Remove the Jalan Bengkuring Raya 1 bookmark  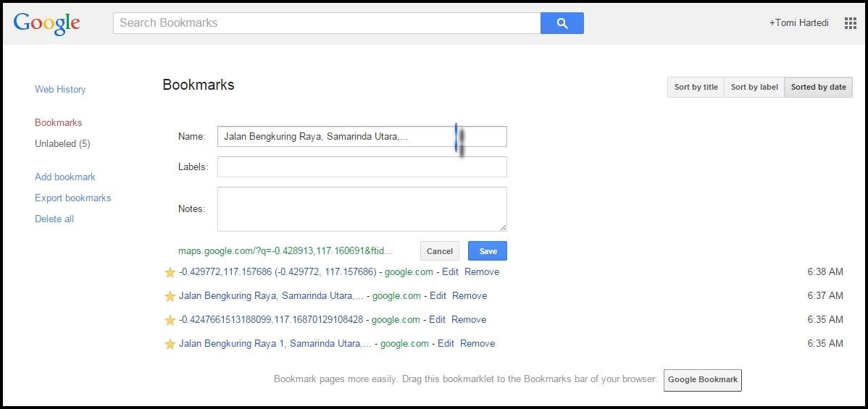[477, 344]
